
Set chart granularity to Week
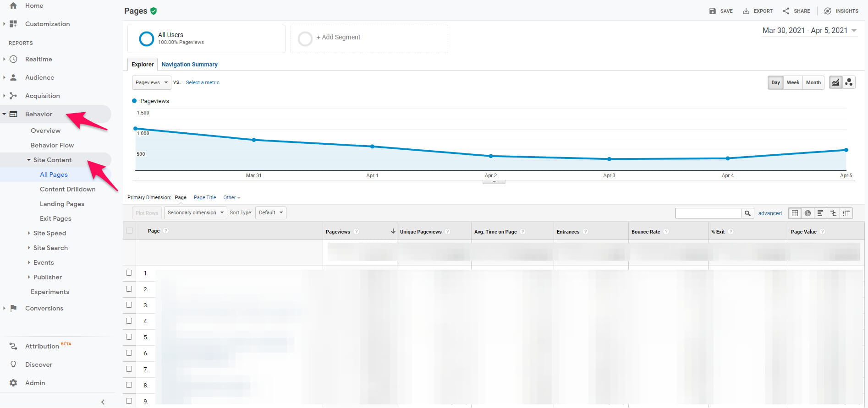[x=793, y=82]
